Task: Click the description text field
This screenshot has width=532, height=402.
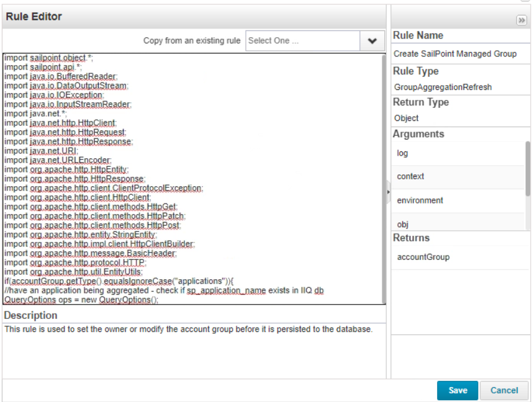Action: click(194, 351)
